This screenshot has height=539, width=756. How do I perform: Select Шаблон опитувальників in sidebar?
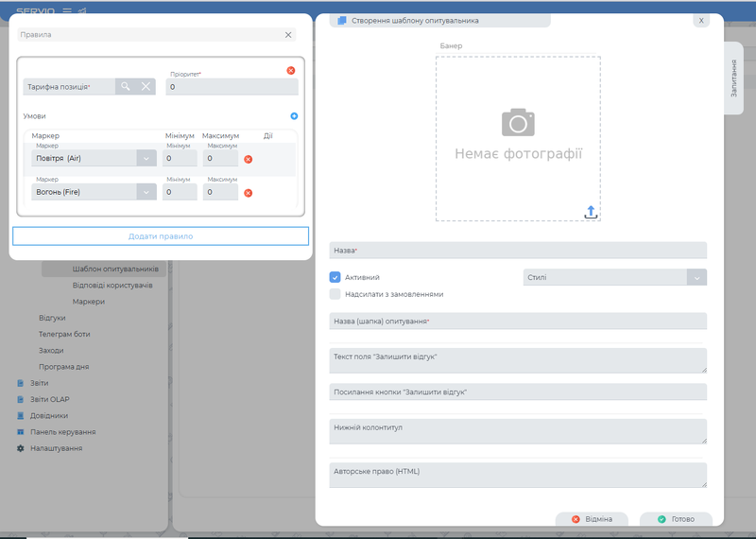point(115,269)
